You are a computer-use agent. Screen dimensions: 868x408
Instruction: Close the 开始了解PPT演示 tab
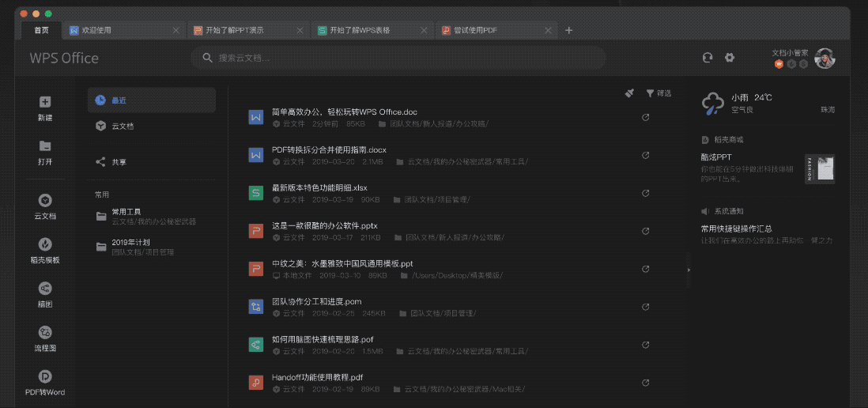(x=300, y=31)
